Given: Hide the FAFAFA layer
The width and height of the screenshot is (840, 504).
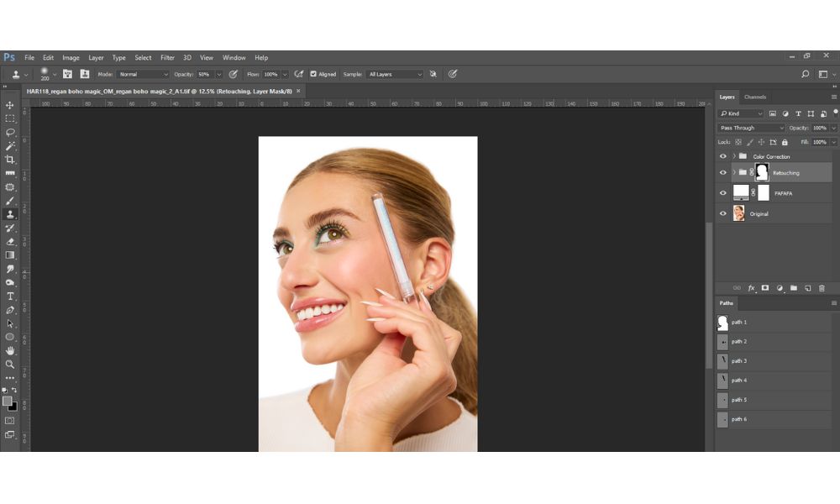Looking at the screenshot, I should (x=722, y=193).
